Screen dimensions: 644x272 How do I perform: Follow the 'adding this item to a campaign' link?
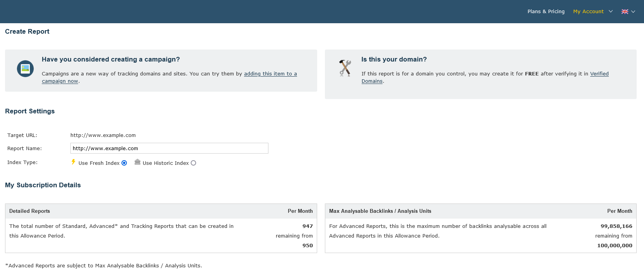click(270, 74)
